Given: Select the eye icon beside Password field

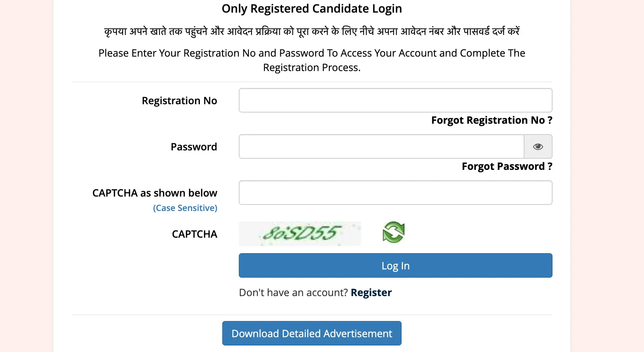Looking at the screenshot, I should click(x=538, y=146).
